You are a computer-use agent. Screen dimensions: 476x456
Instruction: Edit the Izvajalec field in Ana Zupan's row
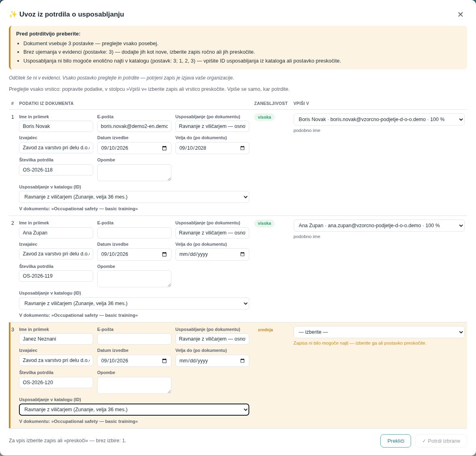point(56,254)
